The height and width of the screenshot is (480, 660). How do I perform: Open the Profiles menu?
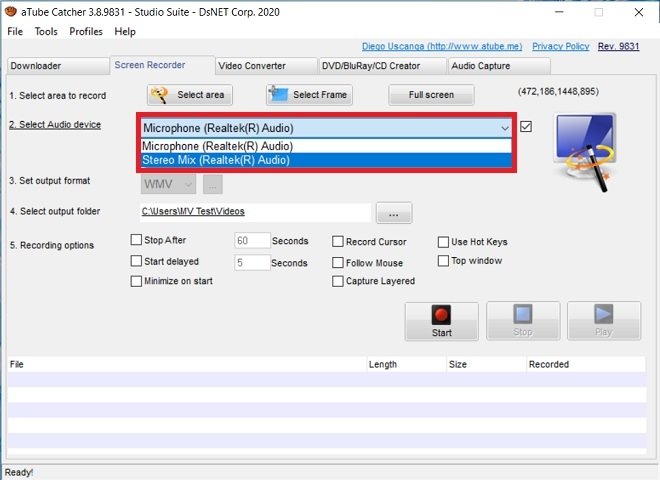point(86,32)
